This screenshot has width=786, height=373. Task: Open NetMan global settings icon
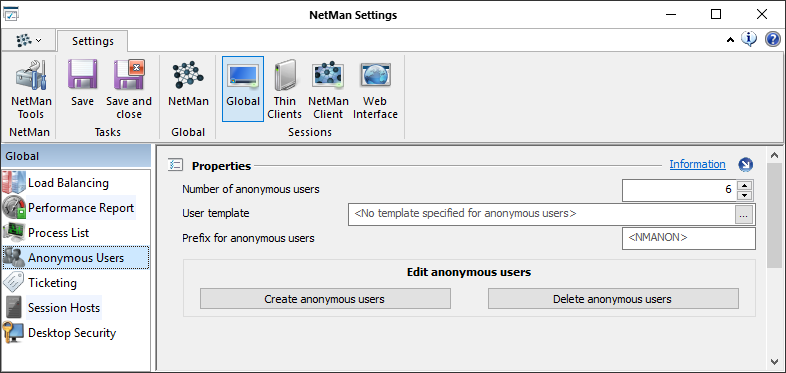188,75
